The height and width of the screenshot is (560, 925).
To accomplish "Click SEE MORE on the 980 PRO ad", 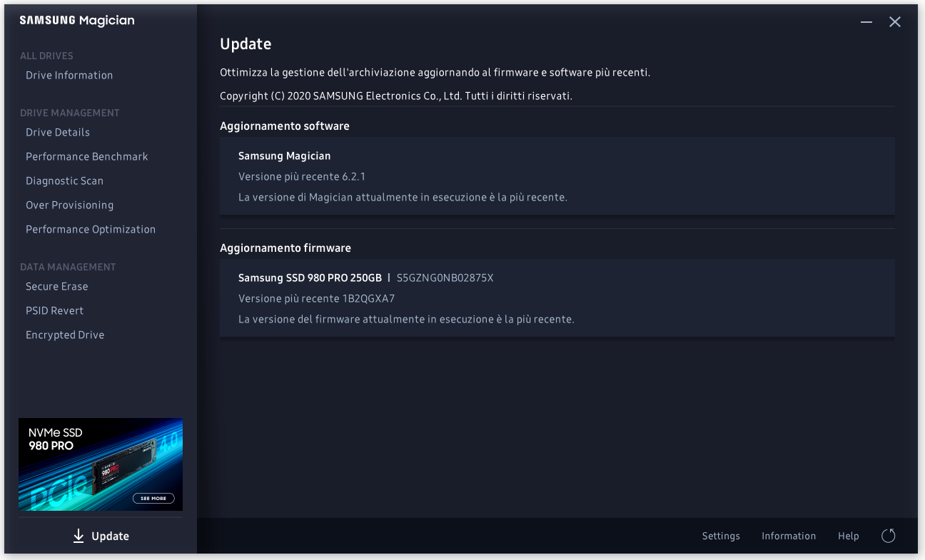I will (153, 498).
